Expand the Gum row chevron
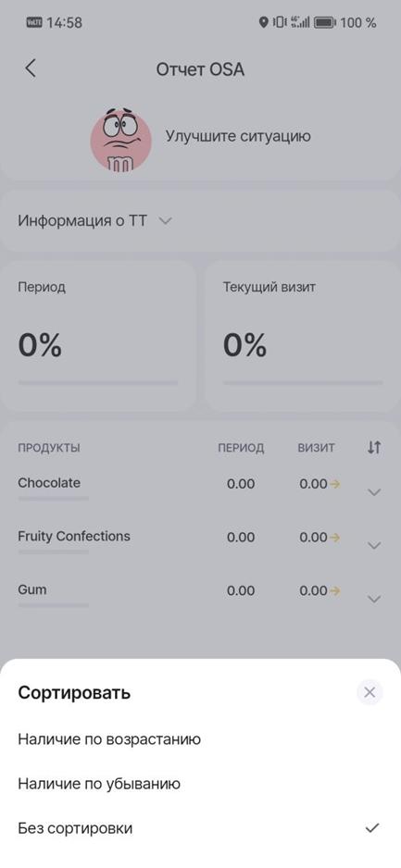This screenshot has width=401, height=868. tap(374, 599)
